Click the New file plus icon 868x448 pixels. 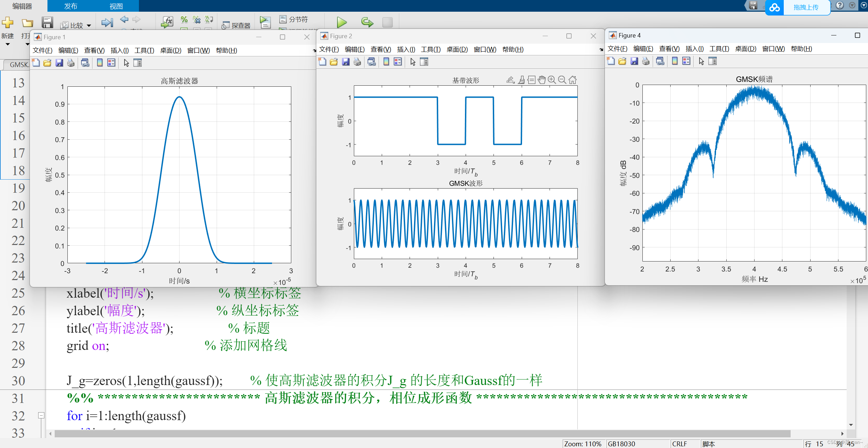pos(8,23)
